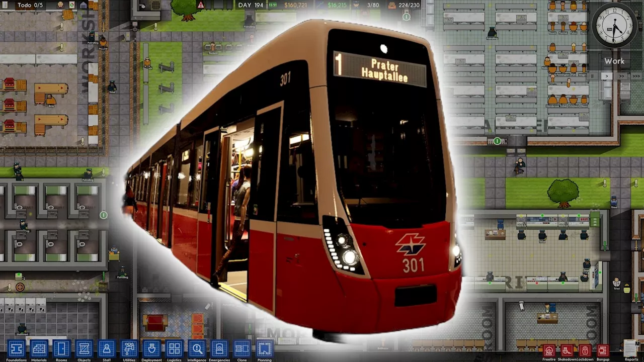Open the Rooms menu
644x362 pixels.
[61, 348]
